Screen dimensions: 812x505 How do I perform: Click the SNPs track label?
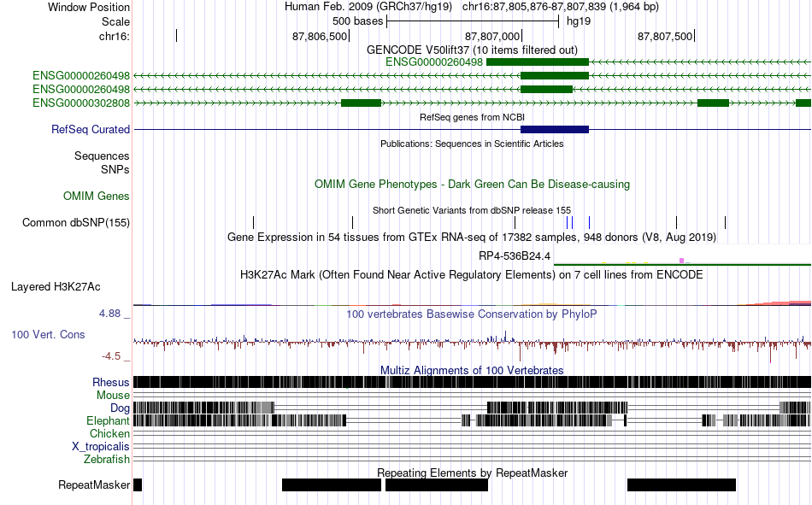tap(115, 169)
